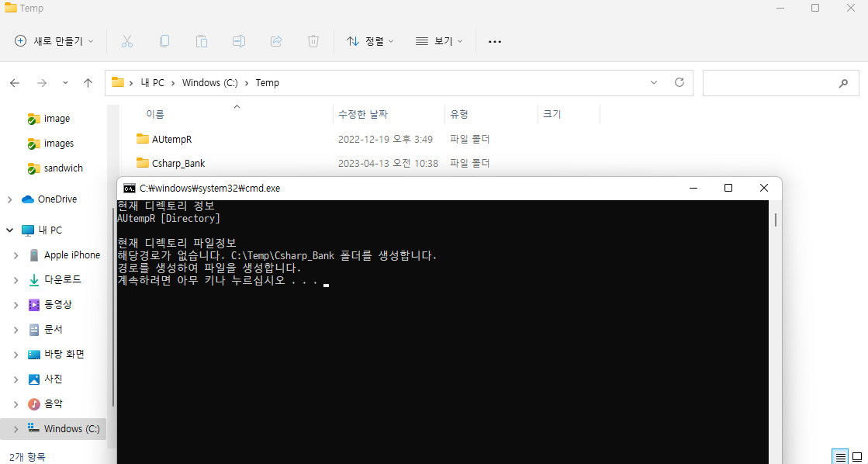Expand the OneDrive tree node
The width and height of the screenshot is (868, 464).
(x=9, y=199)
